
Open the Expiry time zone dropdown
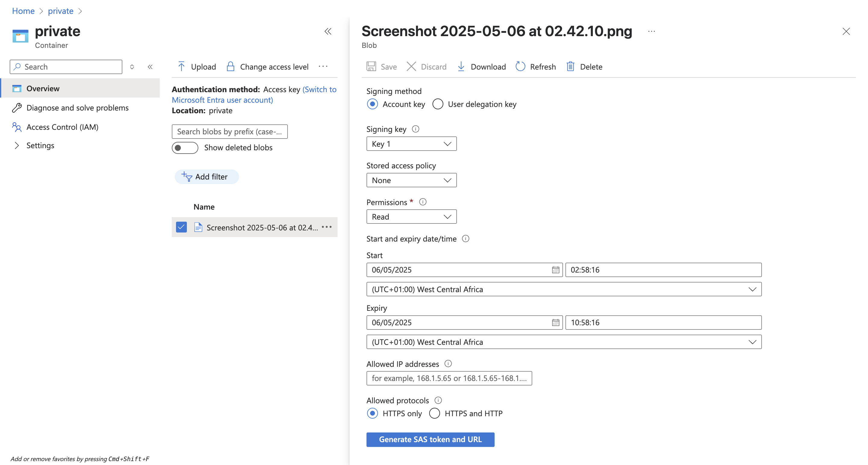564,342
